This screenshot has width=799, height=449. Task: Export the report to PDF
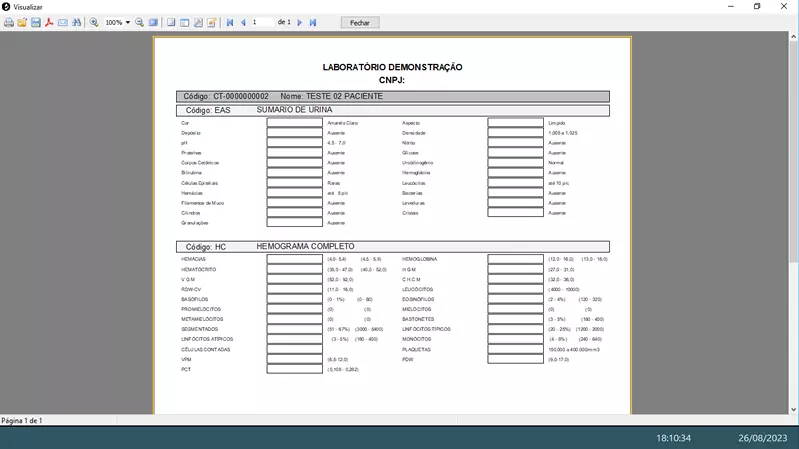click(48, 22)
